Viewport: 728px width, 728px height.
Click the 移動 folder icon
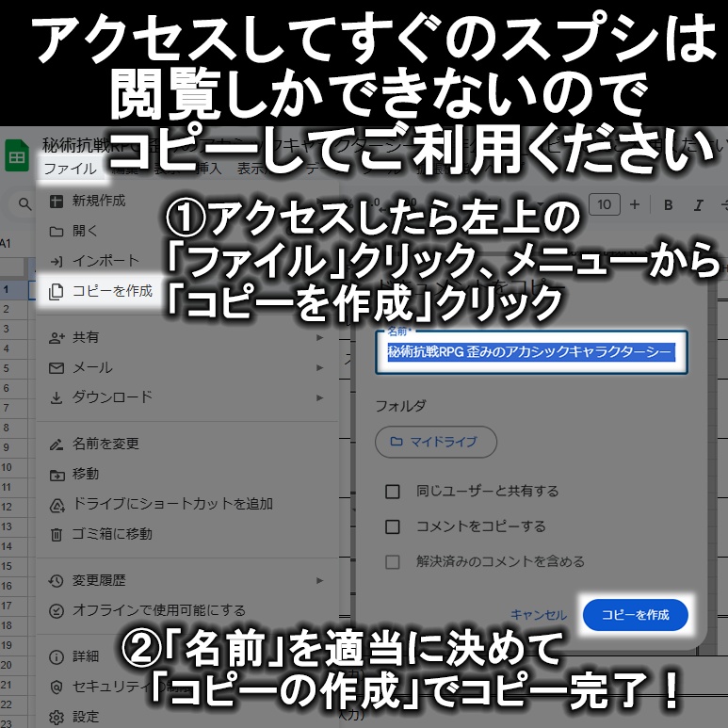[57, 475]
